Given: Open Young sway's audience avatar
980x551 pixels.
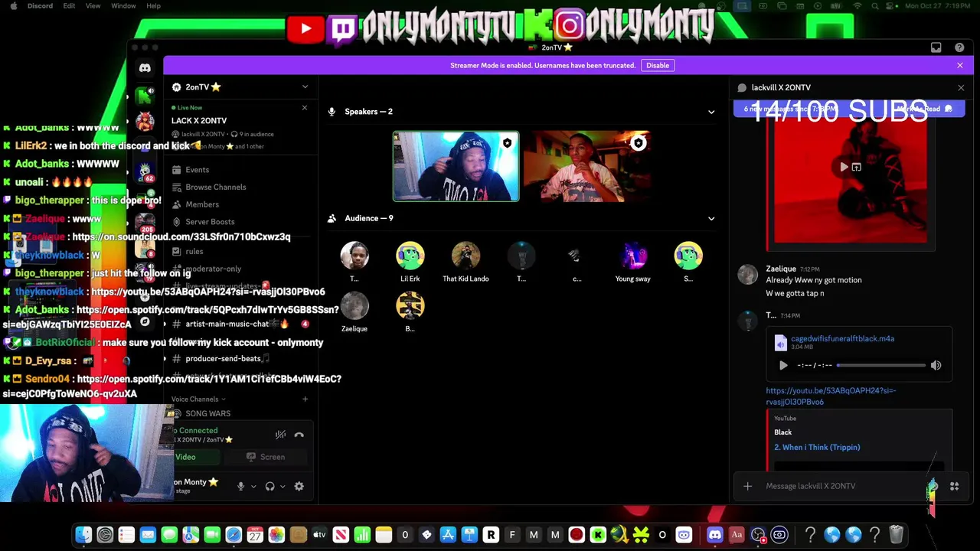Looking at the screenshot, I should [632, 256].
